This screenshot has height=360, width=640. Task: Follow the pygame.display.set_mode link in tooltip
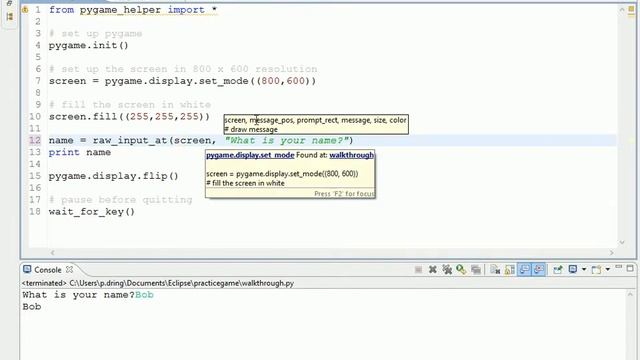point(250,155)
